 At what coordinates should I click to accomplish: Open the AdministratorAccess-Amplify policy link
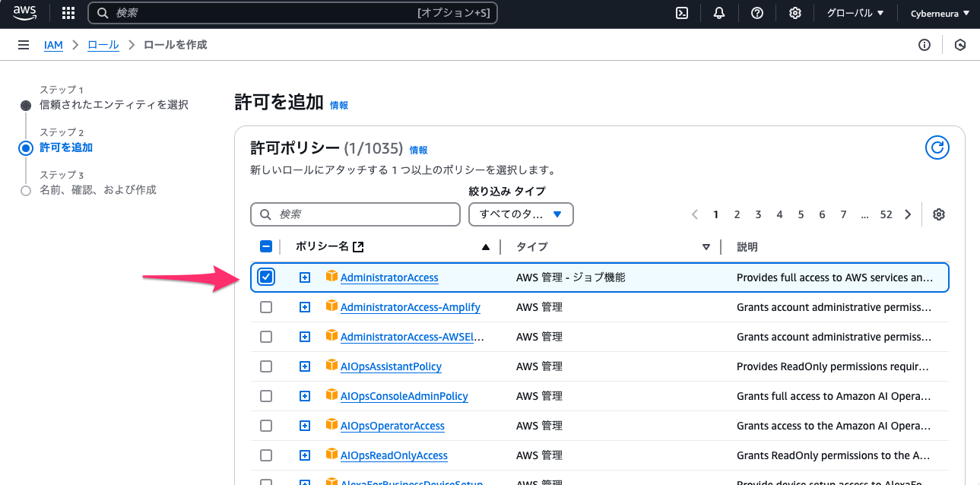(411, 307)
